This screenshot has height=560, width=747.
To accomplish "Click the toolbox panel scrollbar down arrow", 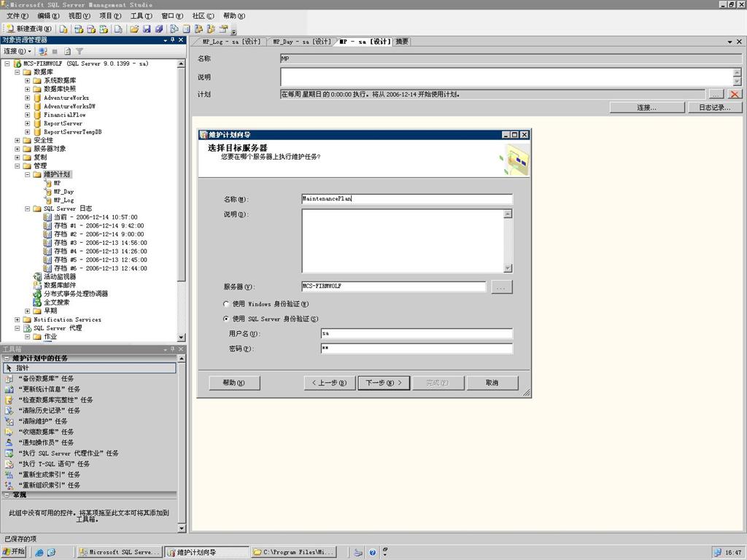I will [182, 528].
